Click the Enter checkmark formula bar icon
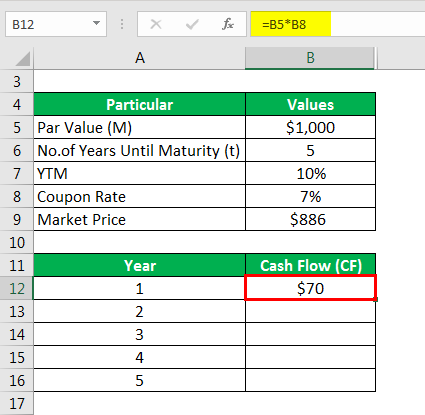Viewport: 425px width, 415px height. (x=192, y=24)
